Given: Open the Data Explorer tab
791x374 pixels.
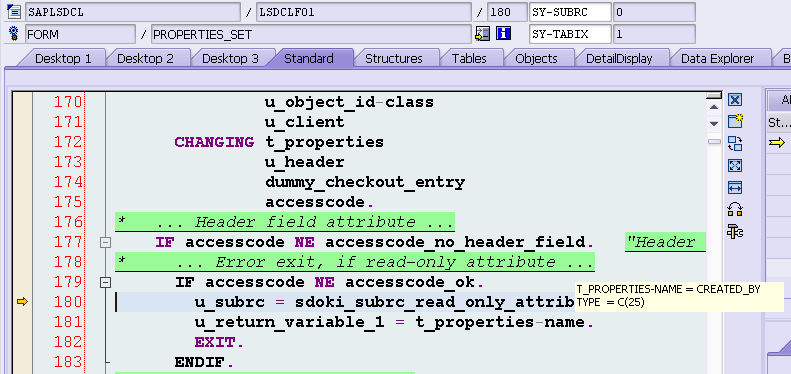Looking at the screenshot, I should pos(717,59).
